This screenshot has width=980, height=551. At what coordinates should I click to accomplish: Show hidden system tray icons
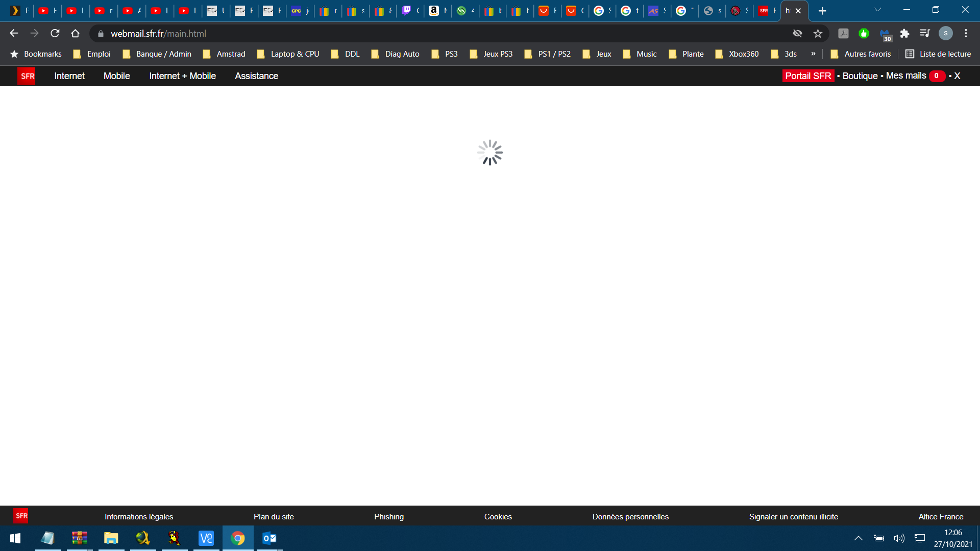click(859, 538)
